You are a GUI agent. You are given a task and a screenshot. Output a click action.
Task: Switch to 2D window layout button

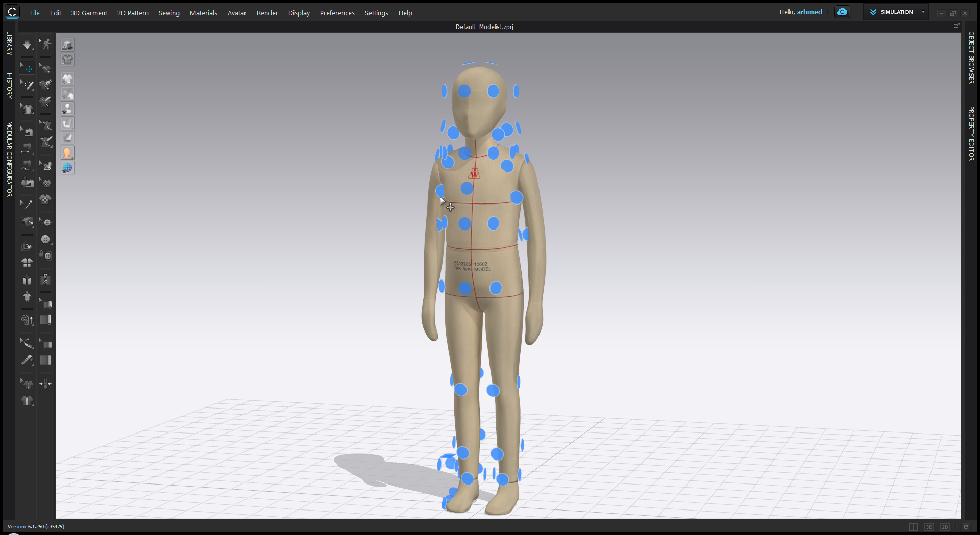(x=945, y=527)
